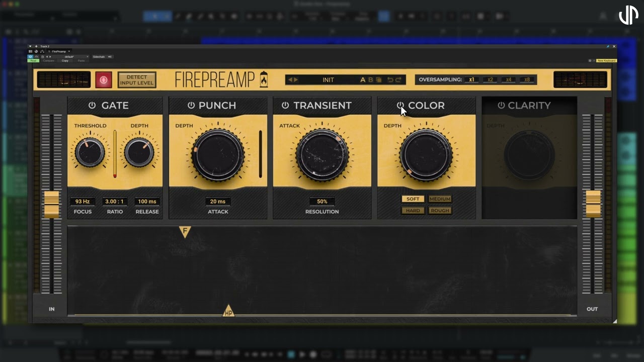Click the red microphone input button
Screen dimensions: 644x362
click(x=104, y=80)
